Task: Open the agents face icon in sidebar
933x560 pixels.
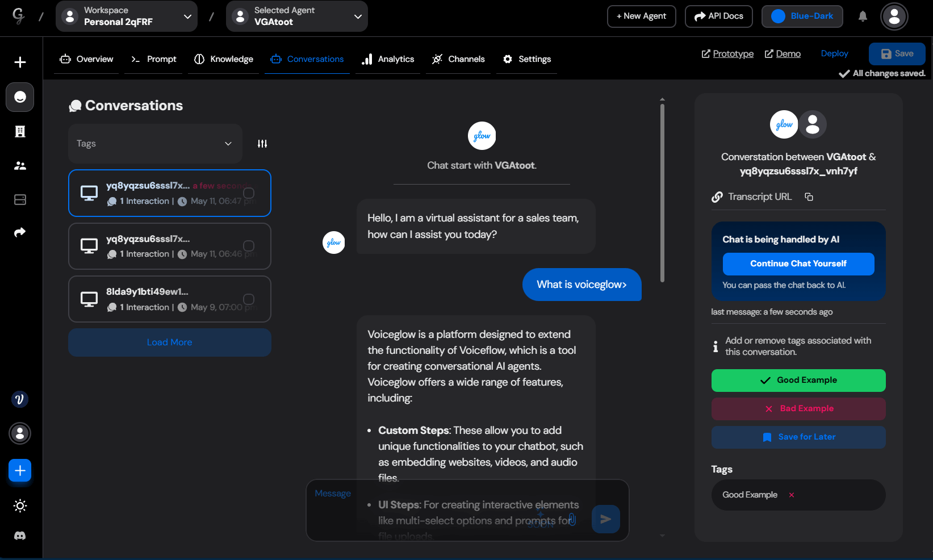Action: 20,97
